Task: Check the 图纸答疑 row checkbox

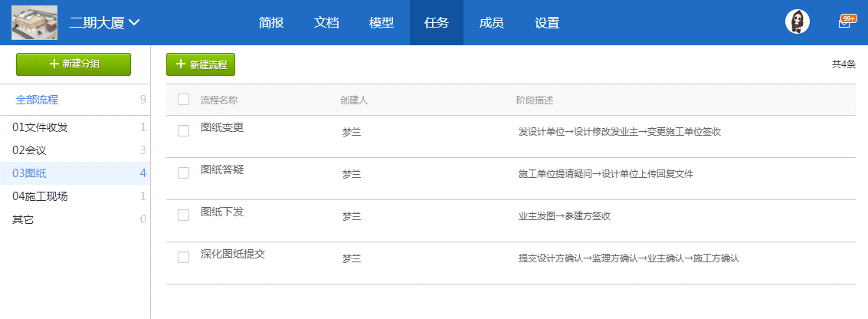Action: (183, 173)
